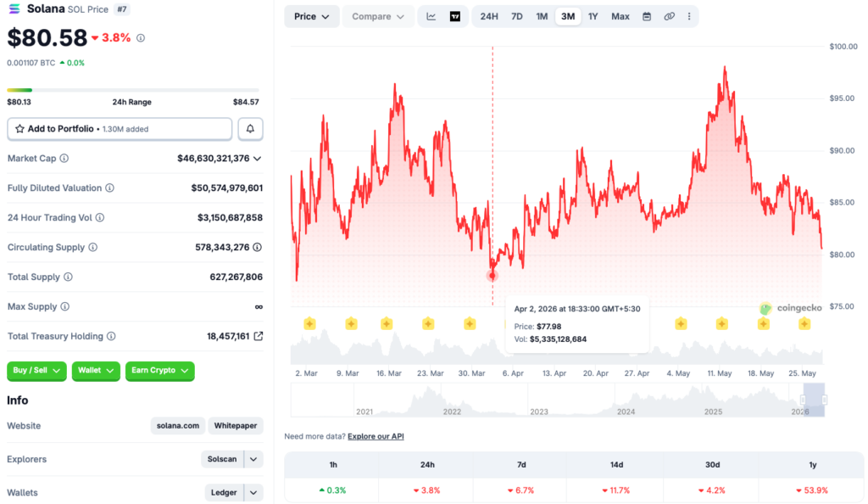The height and width of the screenshot is (504, 868).
Task: Click the news marker above 16. Mar
Action: point(387,323)
